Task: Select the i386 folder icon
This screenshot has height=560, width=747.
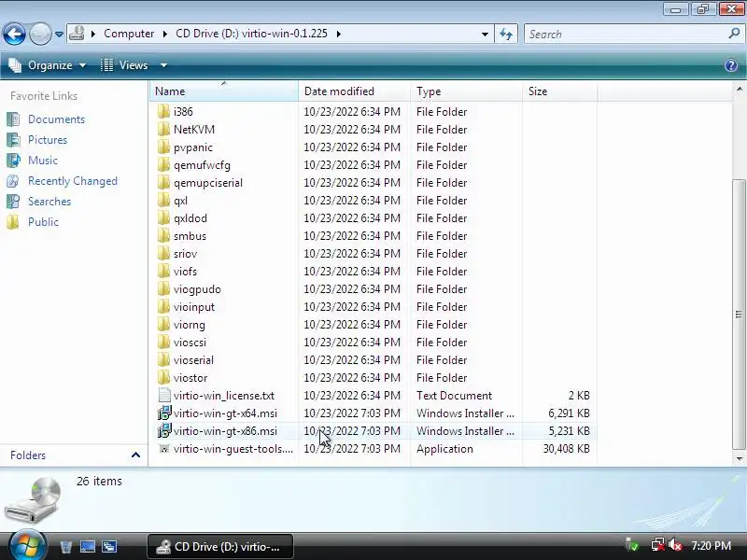Action: pyautogui.click(x=163, y=111)
